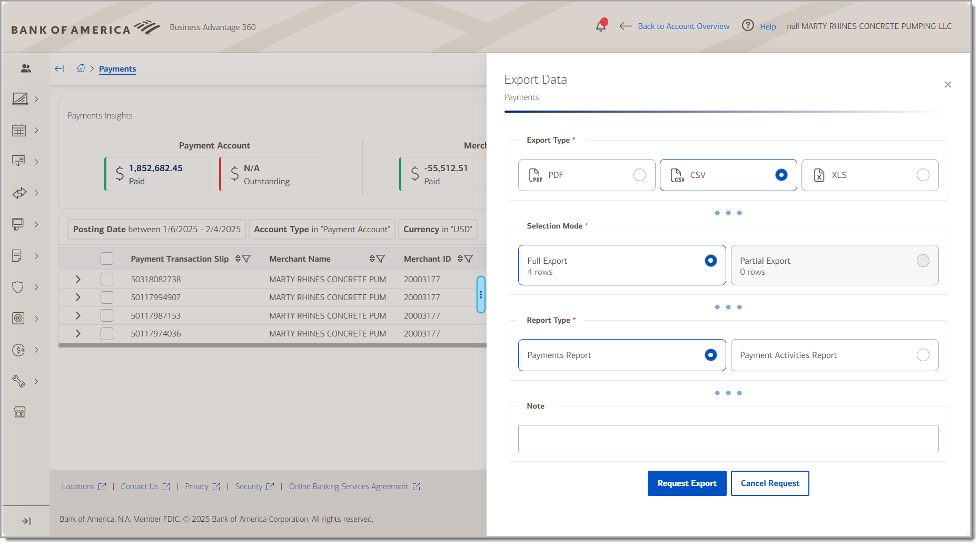Toggle the select-all header checkbox
The height and width of the screenshot is (546, 980).
(x=107, y=259)
